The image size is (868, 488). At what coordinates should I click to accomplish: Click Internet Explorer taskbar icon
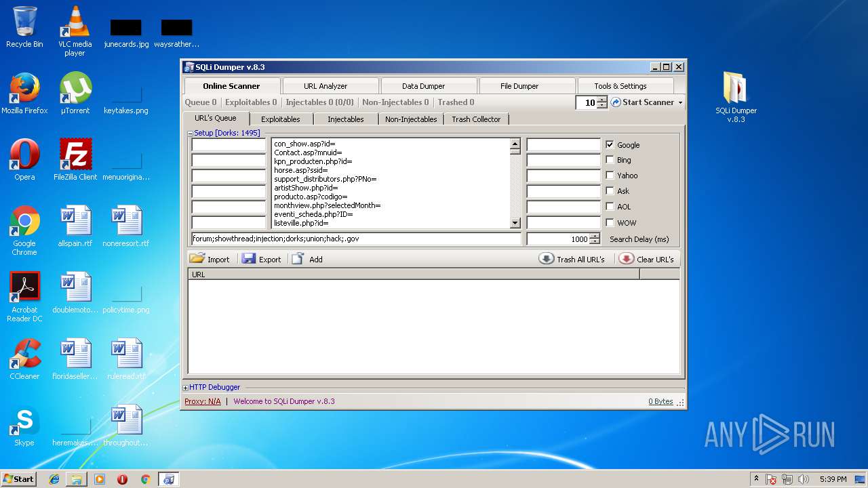(54, 479)
